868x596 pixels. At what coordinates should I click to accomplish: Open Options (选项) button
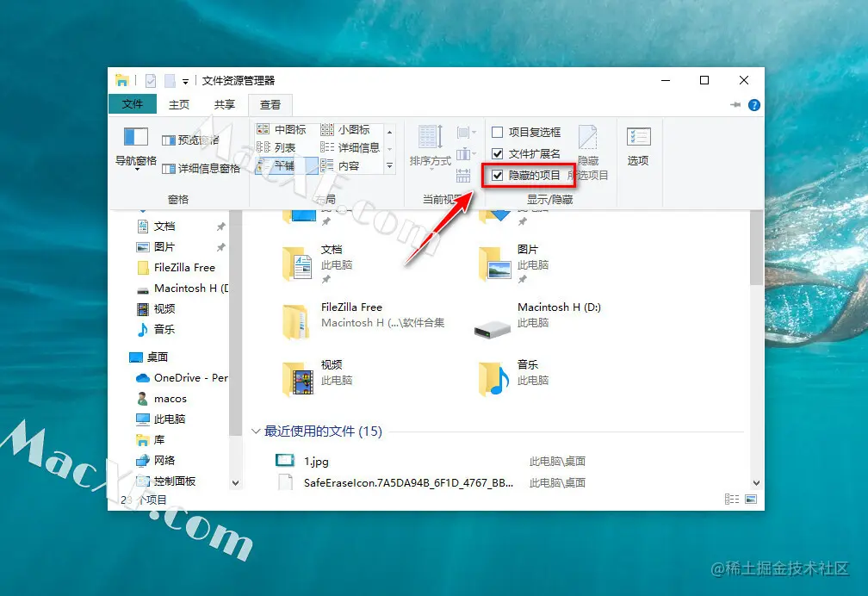638,146
